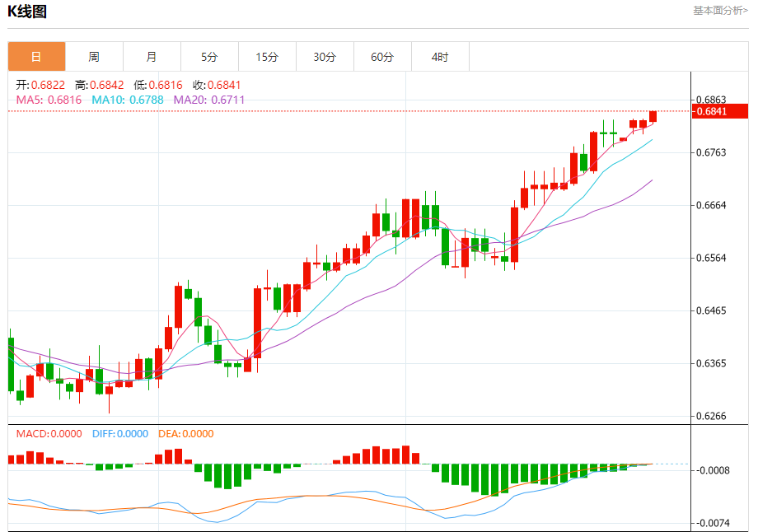Click the 低:0.6816 low price value
Screen dimensions: 758x532
coord(158,85)
